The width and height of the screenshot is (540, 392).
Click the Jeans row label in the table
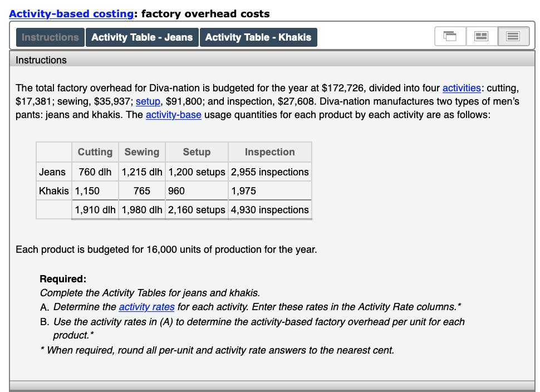click(x=52, y=171)
